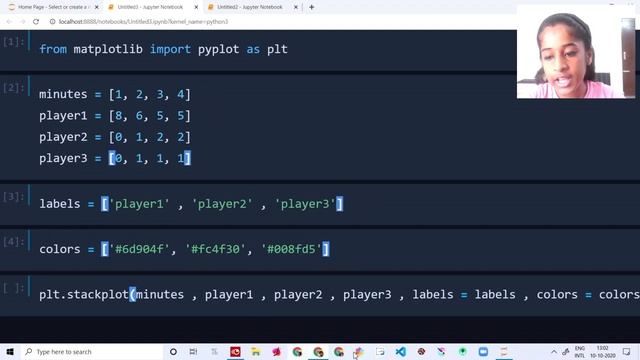This screenshot has width=640, height=360.
Task: Click the 'player1 = [8, 6, 5, 5]' line
Action: click(x=115, y=116)
